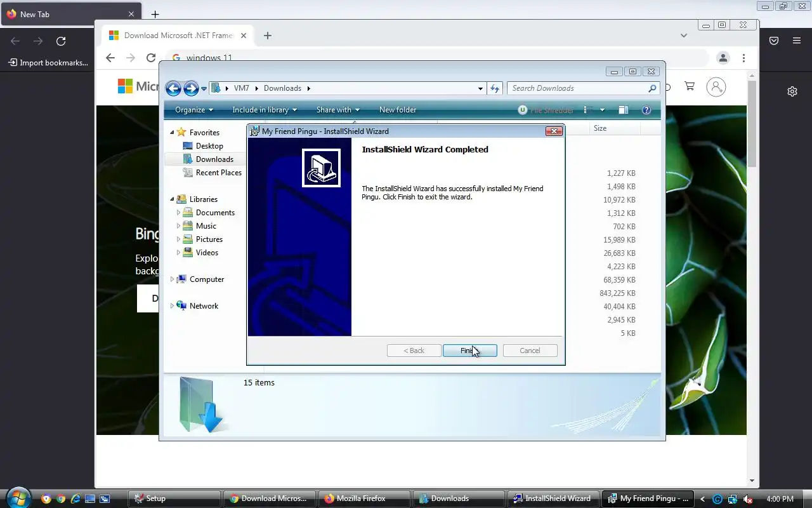The width and height of the screenshot is (812, 508).
Task: Click the VM7 breadcrumb in address bar
Action: point(242,88)
